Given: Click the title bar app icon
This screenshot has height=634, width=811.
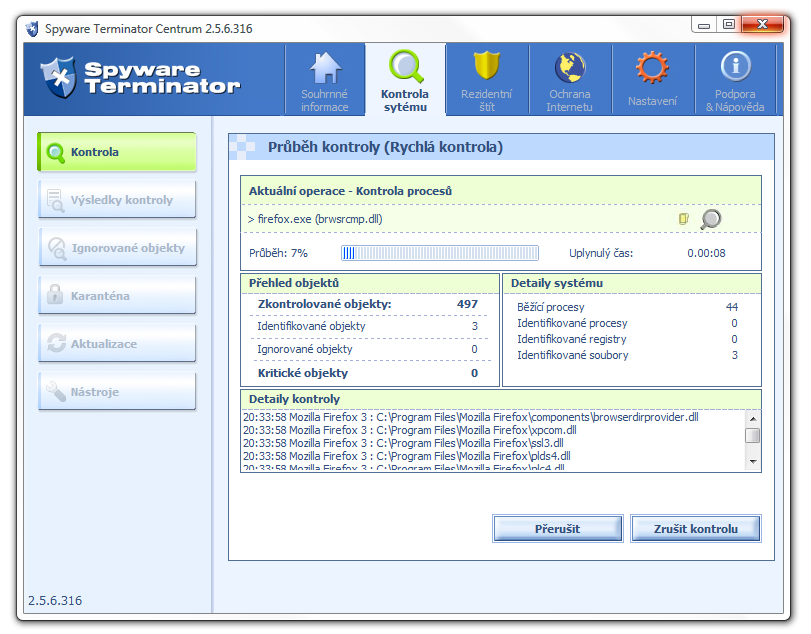Looking at the screenshot, I should (32, 28).
